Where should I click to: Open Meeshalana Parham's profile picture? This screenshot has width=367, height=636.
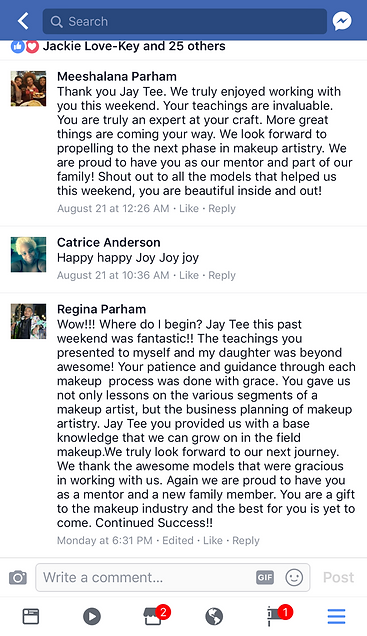28,89
